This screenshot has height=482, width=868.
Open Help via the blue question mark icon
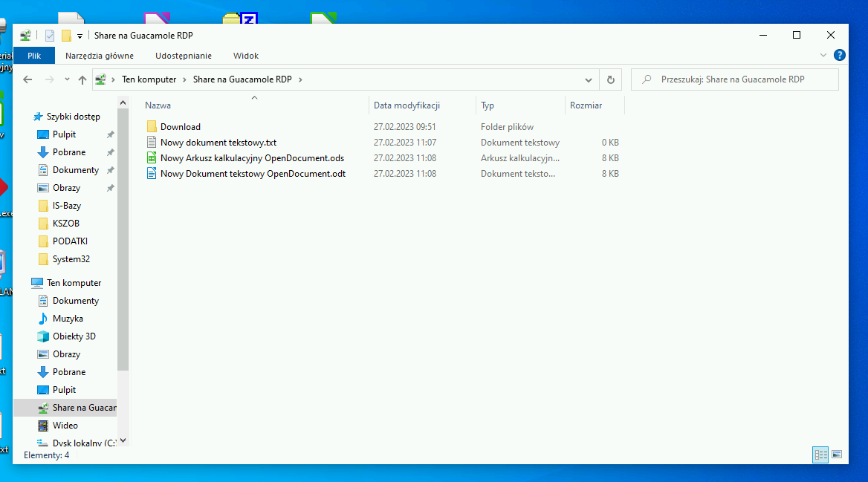[840, 55]
